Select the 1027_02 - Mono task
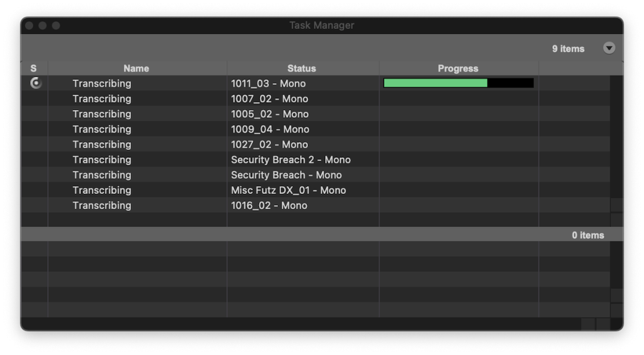The height and width of the screenshot is (355, 644). tap(269, 144)
